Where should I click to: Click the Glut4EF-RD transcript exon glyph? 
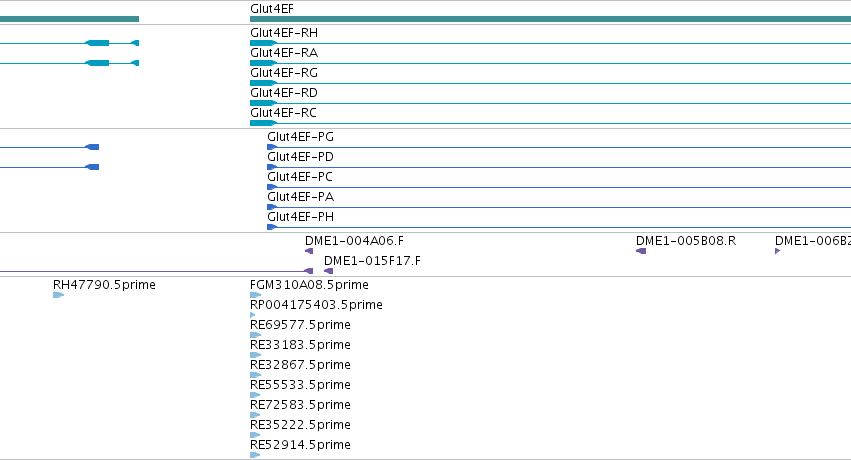pos(263,103)
